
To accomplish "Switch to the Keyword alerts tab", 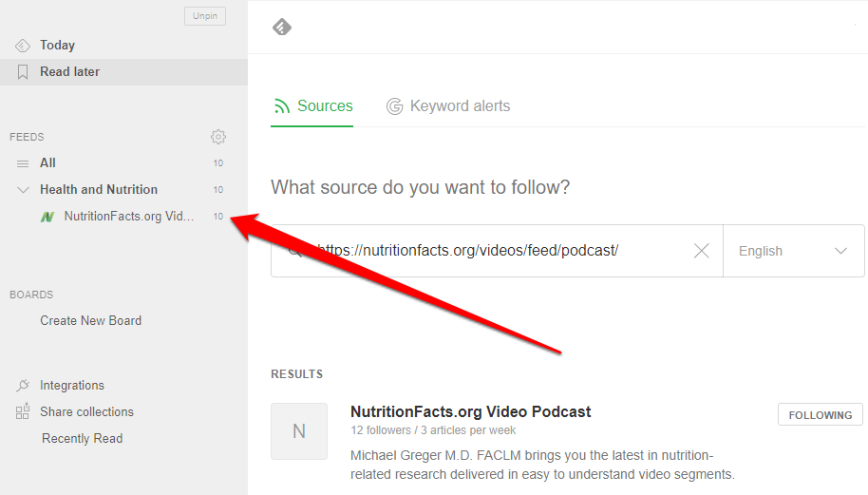I will click(x=448, y=106).
